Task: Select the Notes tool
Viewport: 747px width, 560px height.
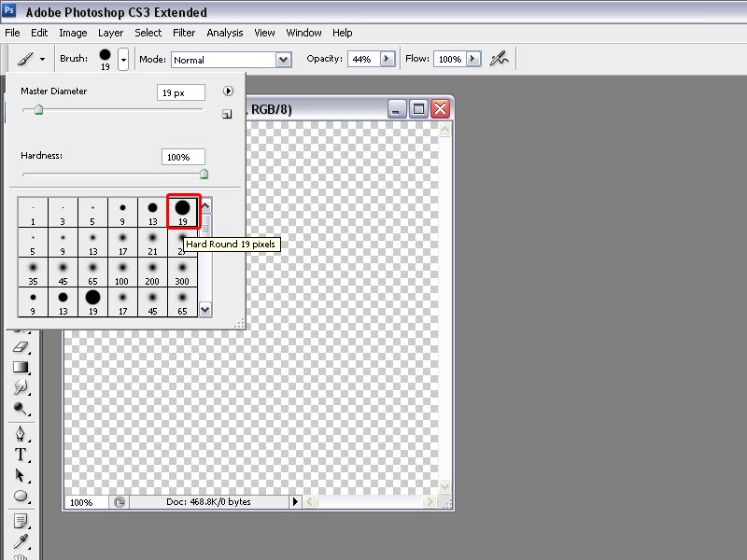Action: click(x=21, y=520)
